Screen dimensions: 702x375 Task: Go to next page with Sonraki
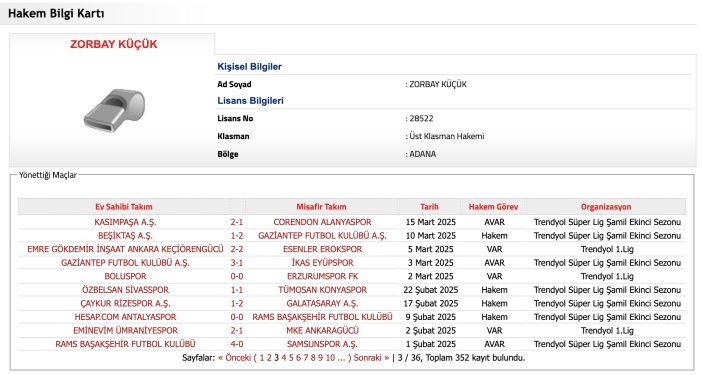[371, 358]
